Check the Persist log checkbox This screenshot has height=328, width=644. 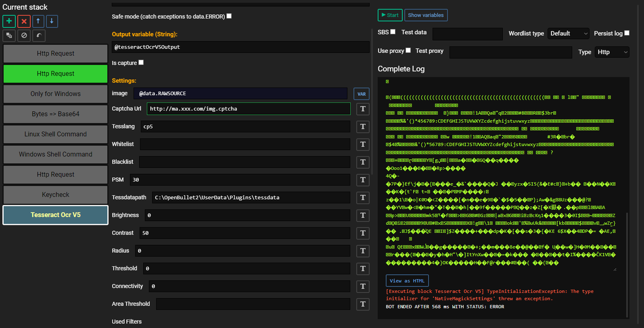[x=627, y=33]
